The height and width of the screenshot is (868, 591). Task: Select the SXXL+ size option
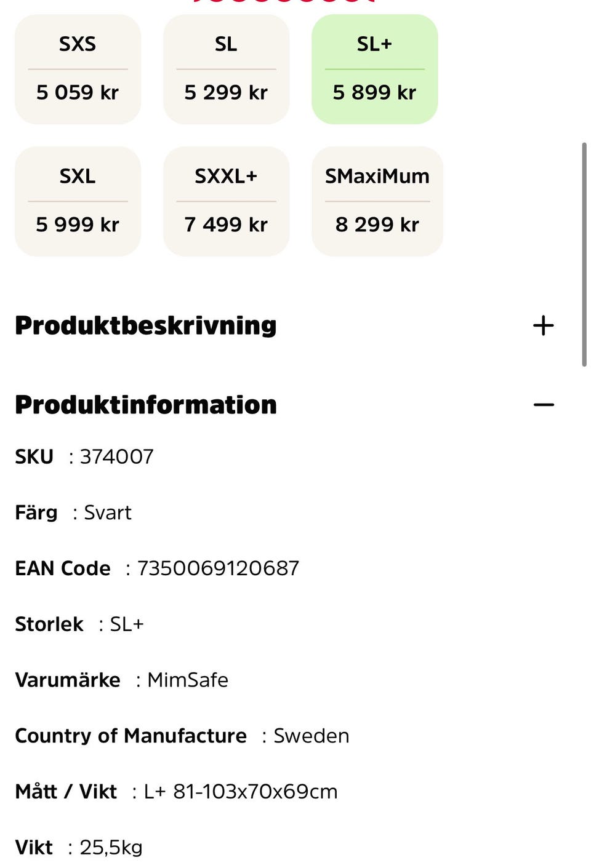tap(226, 201)
